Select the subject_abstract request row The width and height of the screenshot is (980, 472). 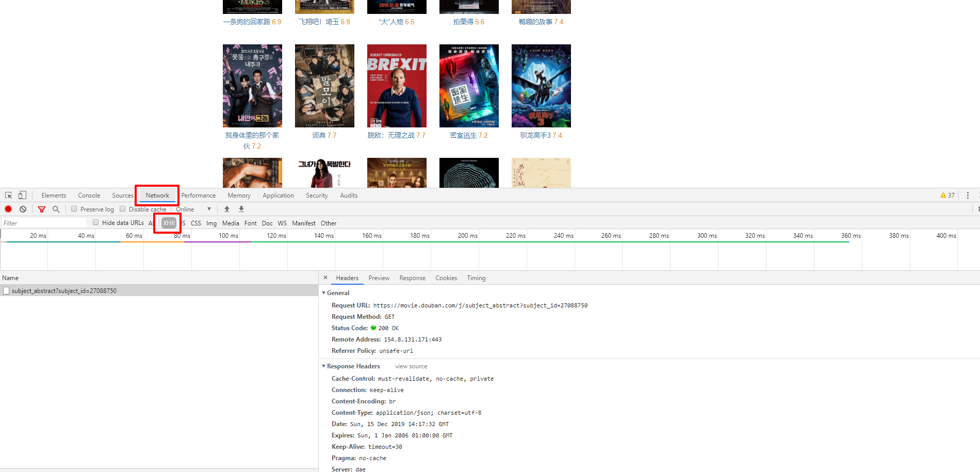coord(159,291)
